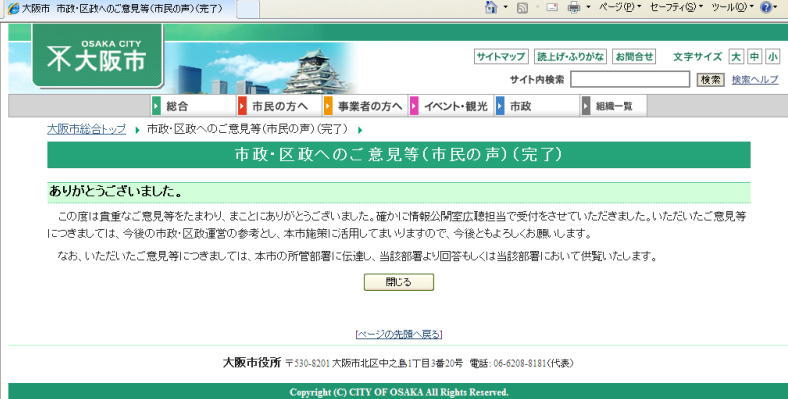Open the 組織一覧 navigation tab
This screenshot has height=399, width=788.
click(x=614, y=106)
